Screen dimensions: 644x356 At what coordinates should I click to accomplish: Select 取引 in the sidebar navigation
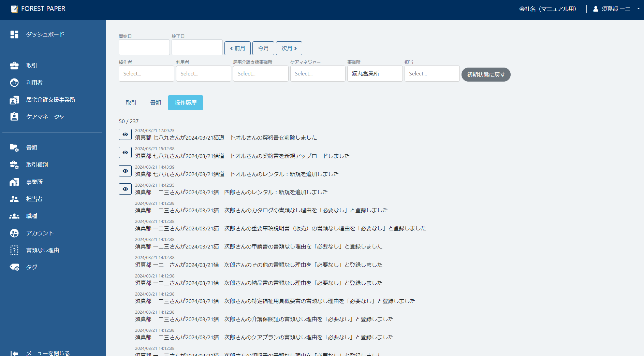[31, 66]
